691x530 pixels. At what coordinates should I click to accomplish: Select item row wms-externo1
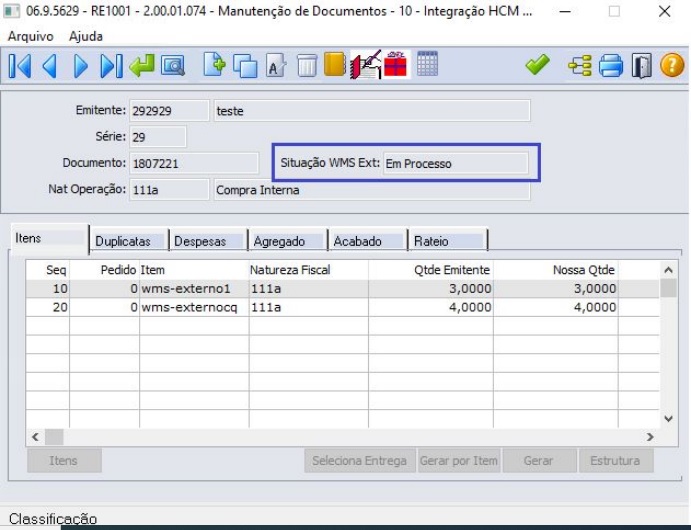pyautogui.click(x=342, y=289)
